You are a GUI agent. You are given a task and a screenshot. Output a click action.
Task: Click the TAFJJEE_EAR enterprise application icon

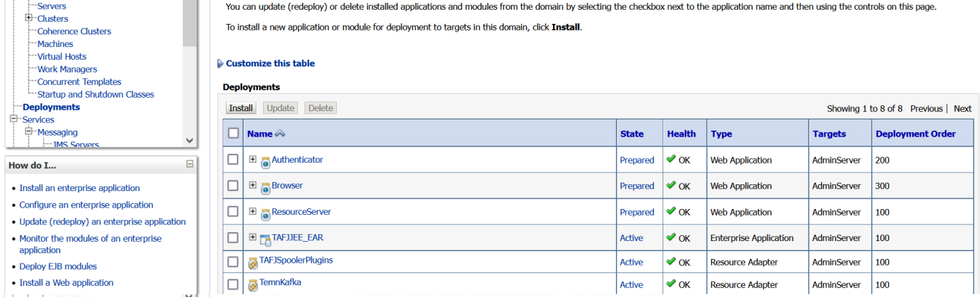point(265,240)
